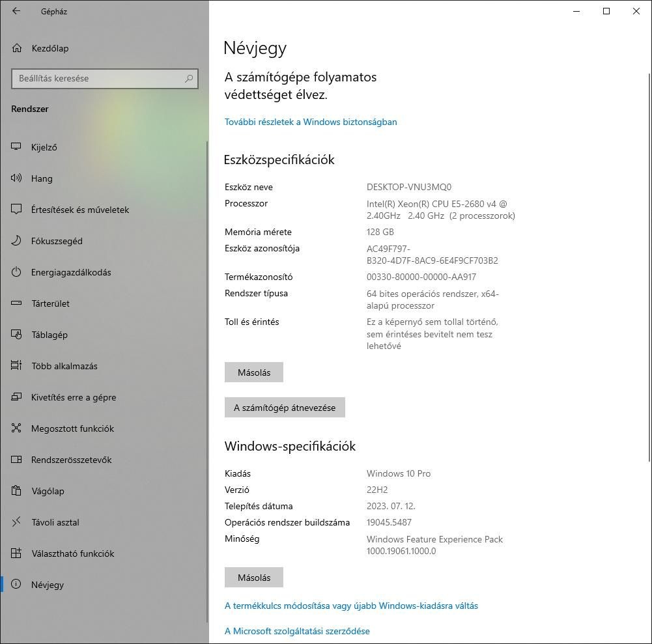Select Energiagazdálkodás in the sidebar
Viewport: 652px width, 644px height.
(x=104, y=272)
